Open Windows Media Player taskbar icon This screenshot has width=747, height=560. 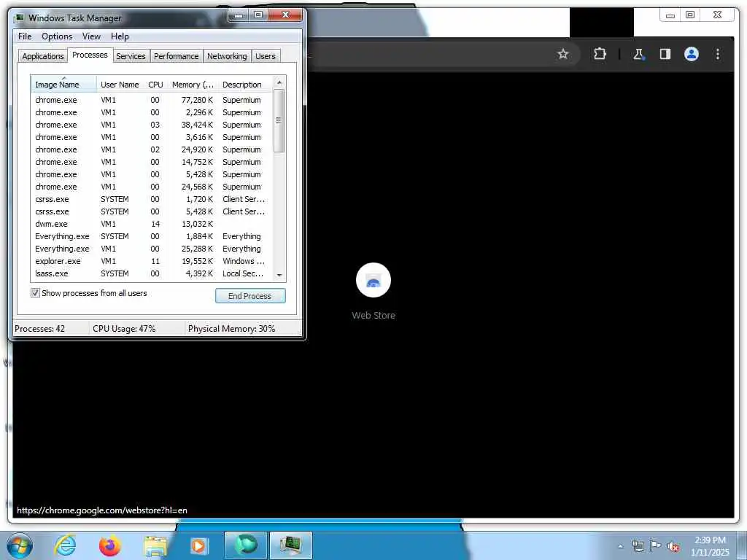click(x=198, y=545)
